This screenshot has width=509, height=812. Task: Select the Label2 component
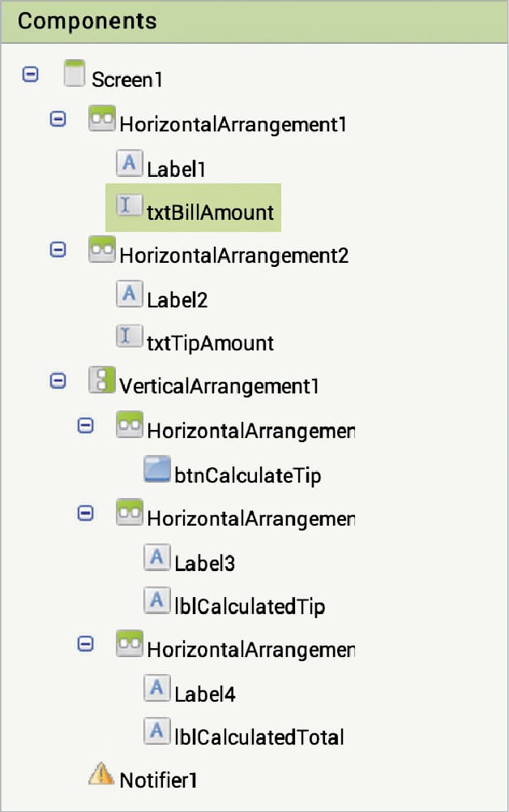(177, 300)
